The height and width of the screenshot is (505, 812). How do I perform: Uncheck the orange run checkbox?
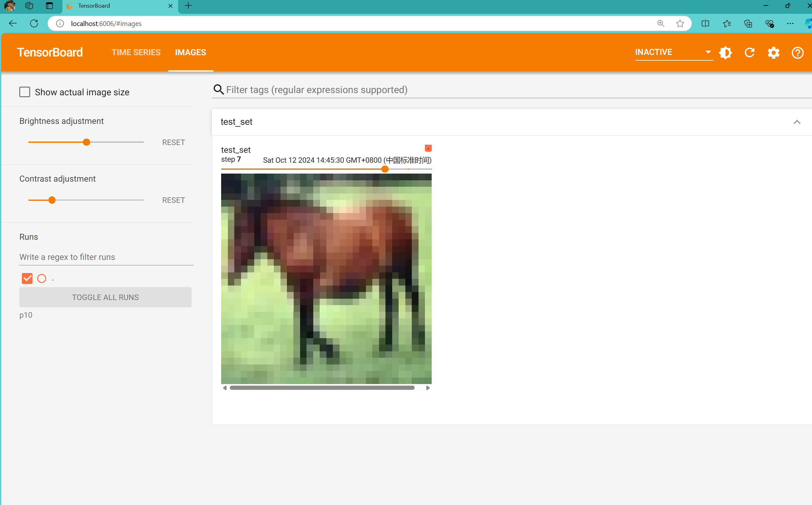tap(27, 278)
